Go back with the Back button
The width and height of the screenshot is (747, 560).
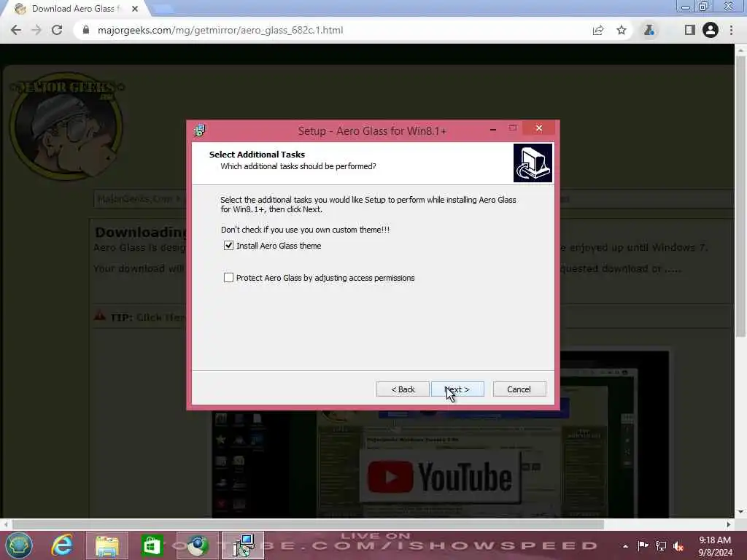pos(403,389)
